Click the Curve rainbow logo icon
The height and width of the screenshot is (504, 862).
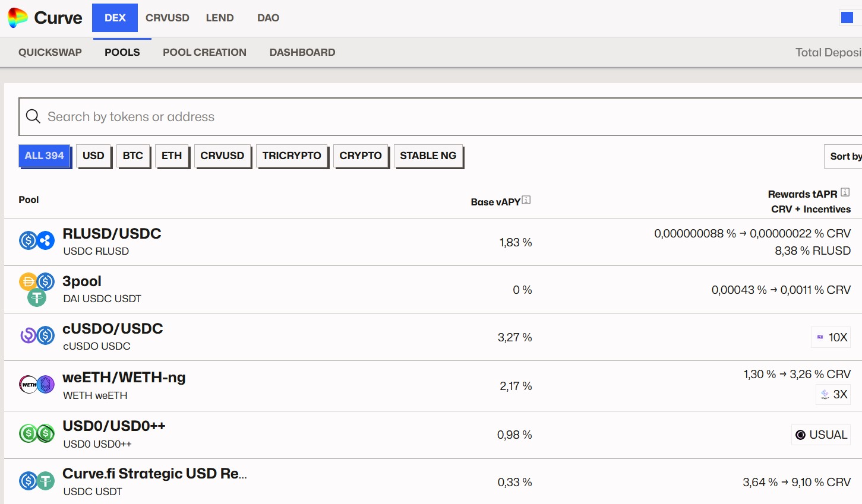[x=18, y=18]
